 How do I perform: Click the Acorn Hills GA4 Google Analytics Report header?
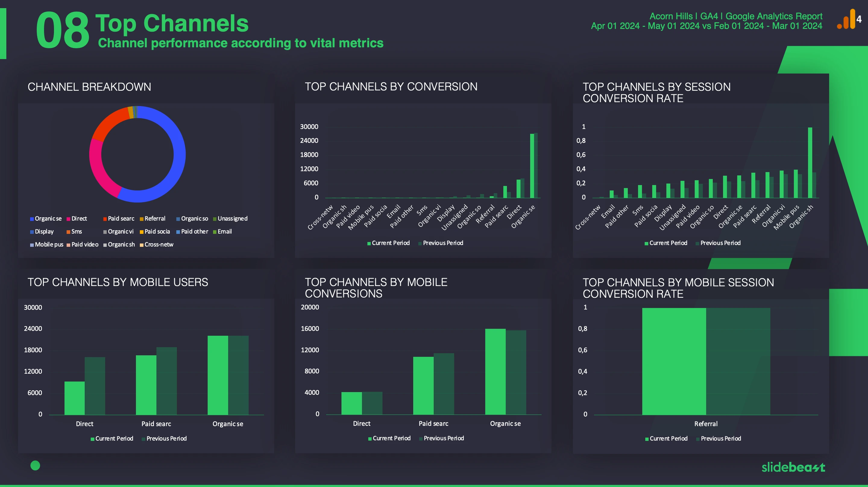(x=736, y=16)
